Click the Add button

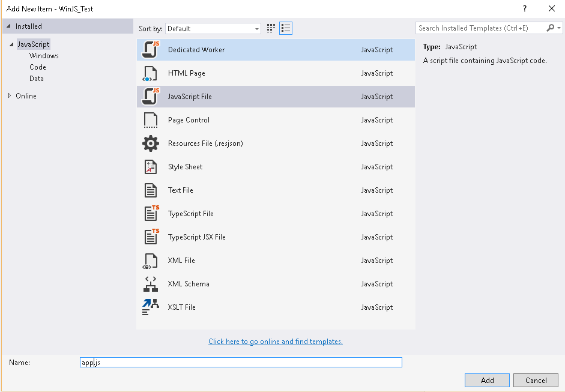[487, 380]
